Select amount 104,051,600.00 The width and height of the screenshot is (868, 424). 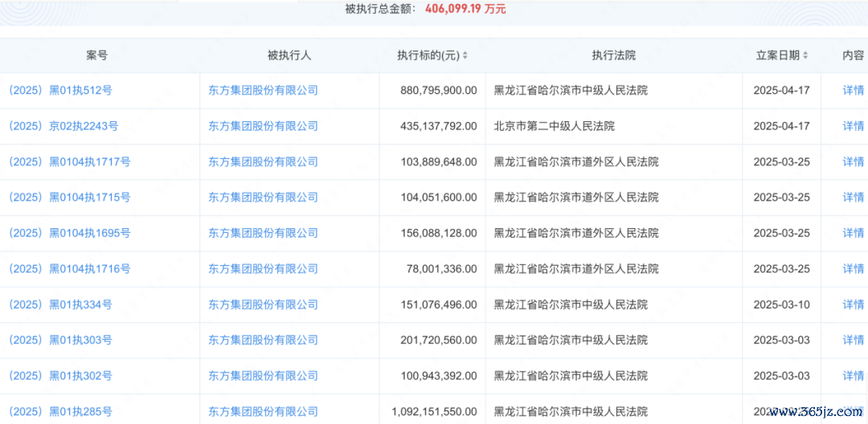pyautogui.click(x=439, y=198)
